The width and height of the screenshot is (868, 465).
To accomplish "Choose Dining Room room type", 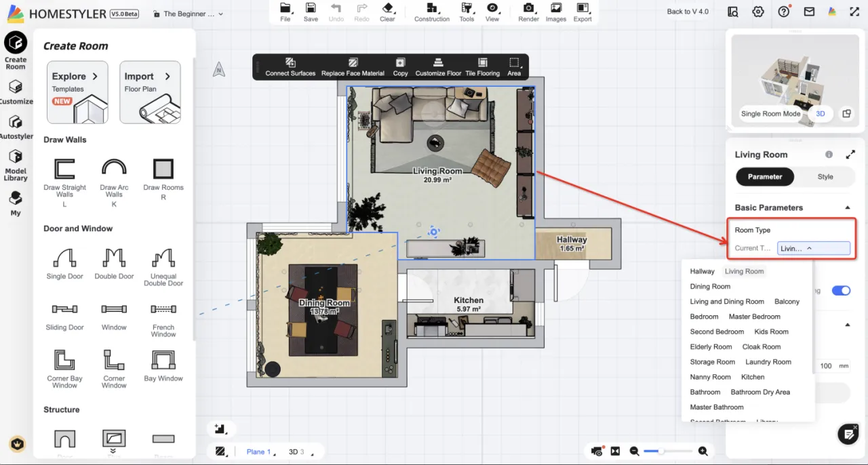I will coord(710,287).
